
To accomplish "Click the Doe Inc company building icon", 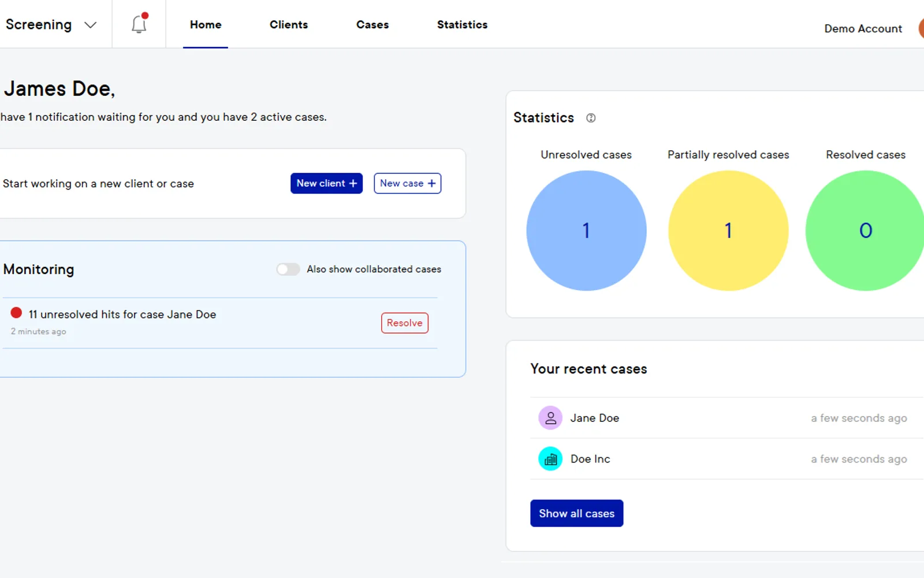I will pyautogui.click(x=550, y=459).
